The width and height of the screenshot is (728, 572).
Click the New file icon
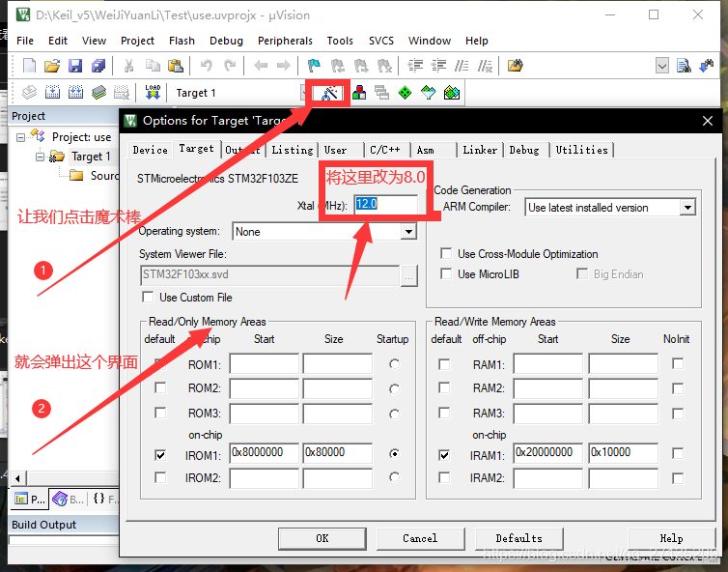click(29, 66)
